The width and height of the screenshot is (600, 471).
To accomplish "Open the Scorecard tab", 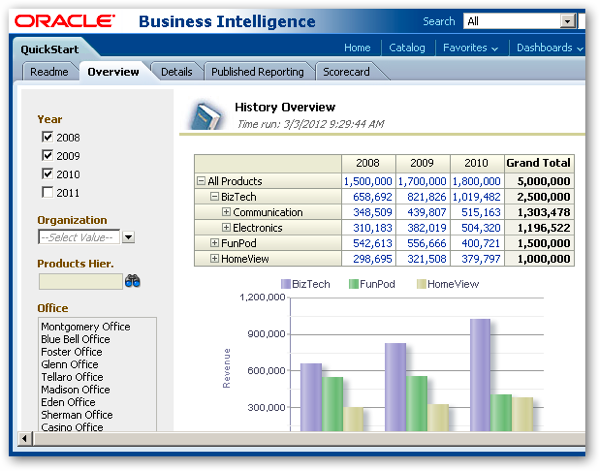I will coord(346,72).
